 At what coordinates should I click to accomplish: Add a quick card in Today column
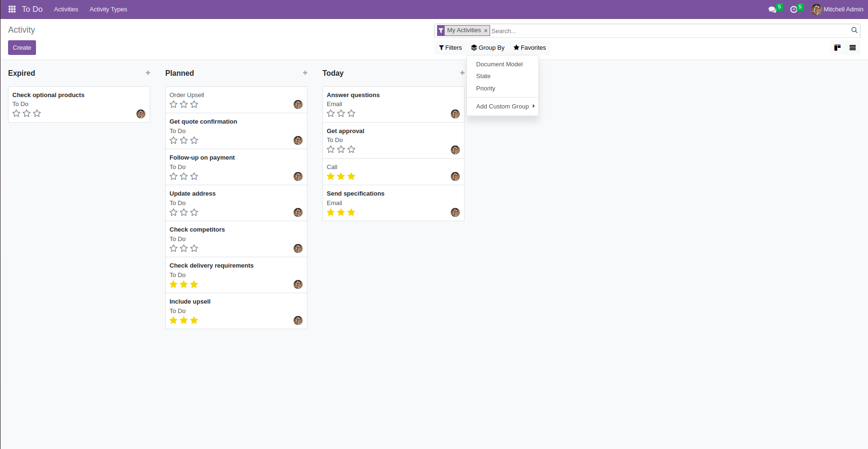(462, 73)
